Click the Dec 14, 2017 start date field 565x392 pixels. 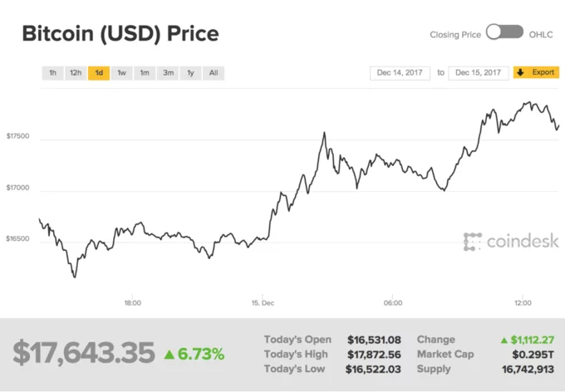pos(400,73)
